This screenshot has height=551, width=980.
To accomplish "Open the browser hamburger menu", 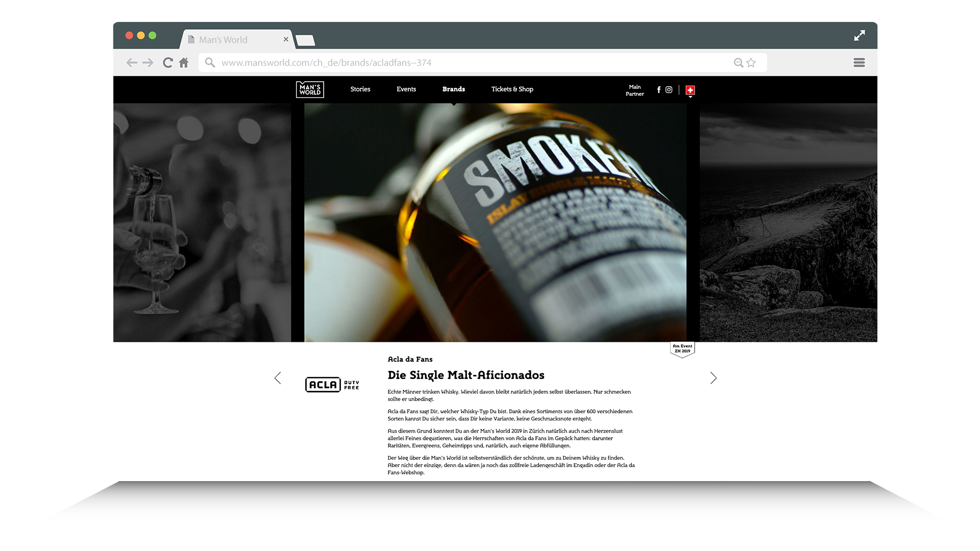I will pyautogui.click(x=859, y=63).
